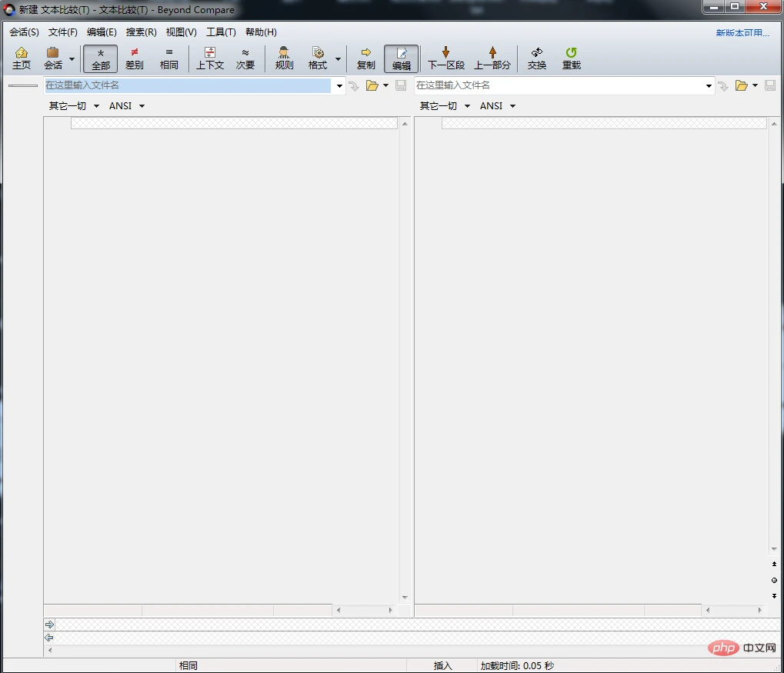This screenshot has width=784, height=673.
Task: Open the 搜索(R) menu
Action: tap(141, 32)
